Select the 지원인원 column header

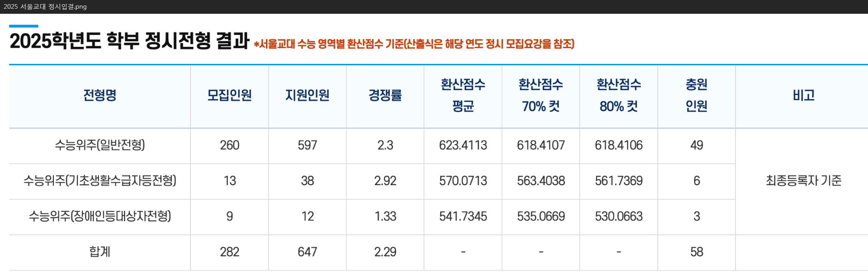[307, 96]
